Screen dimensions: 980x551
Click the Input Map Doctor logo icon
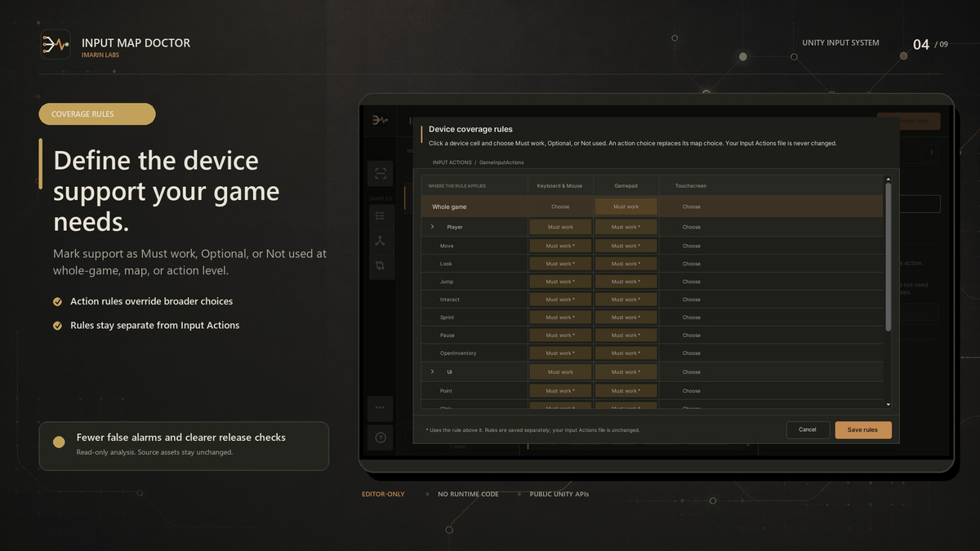point(55,44)
